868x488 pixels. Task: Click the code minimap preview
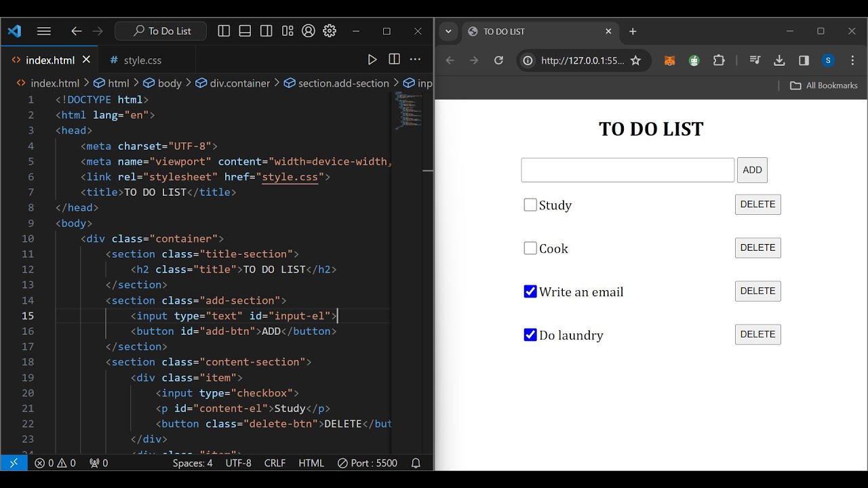409,110
